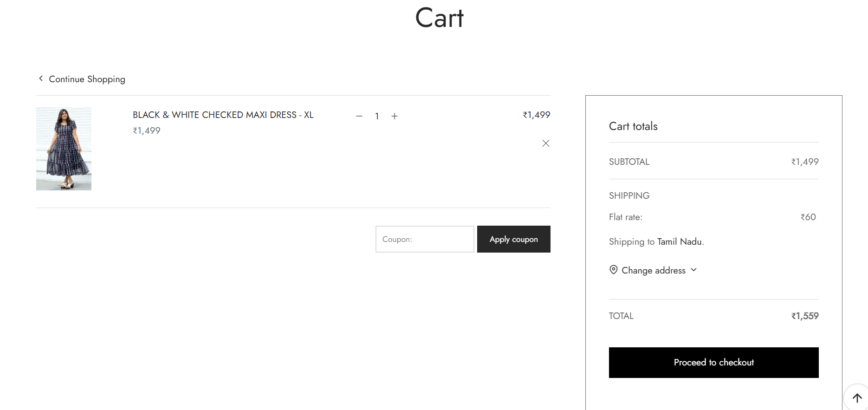Remove the maxi dress from cart
Screen dimensions: 868x410
click(546, 143)
